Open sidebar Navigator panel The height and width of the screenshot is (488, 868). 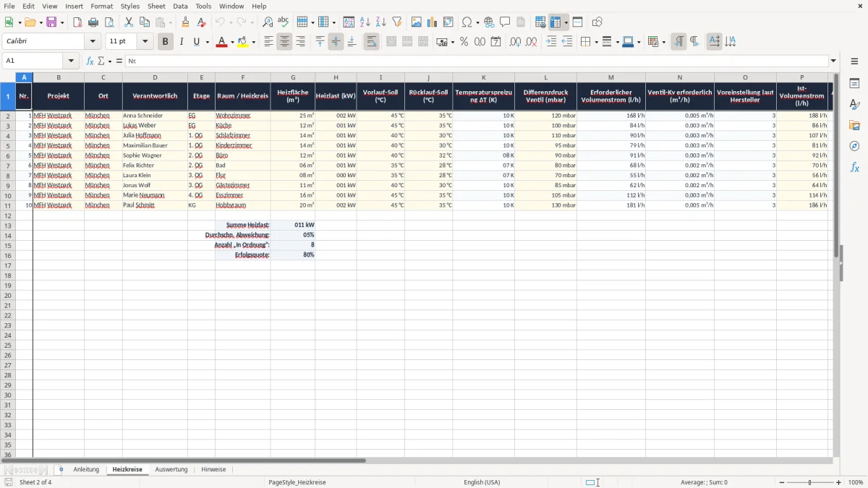point(854,146)
